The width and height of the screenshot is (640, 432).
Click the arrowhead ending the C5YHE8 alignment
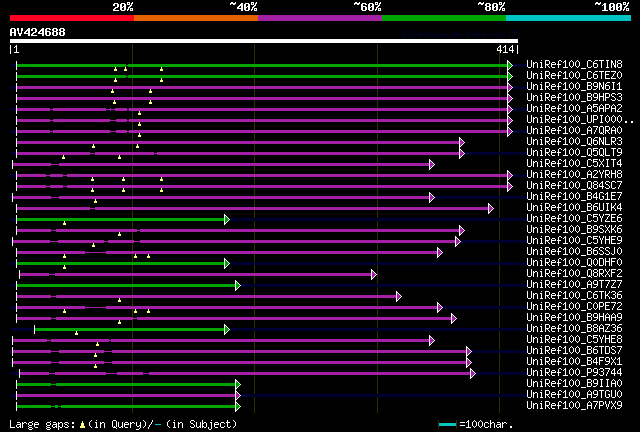[x=432, y=341]
